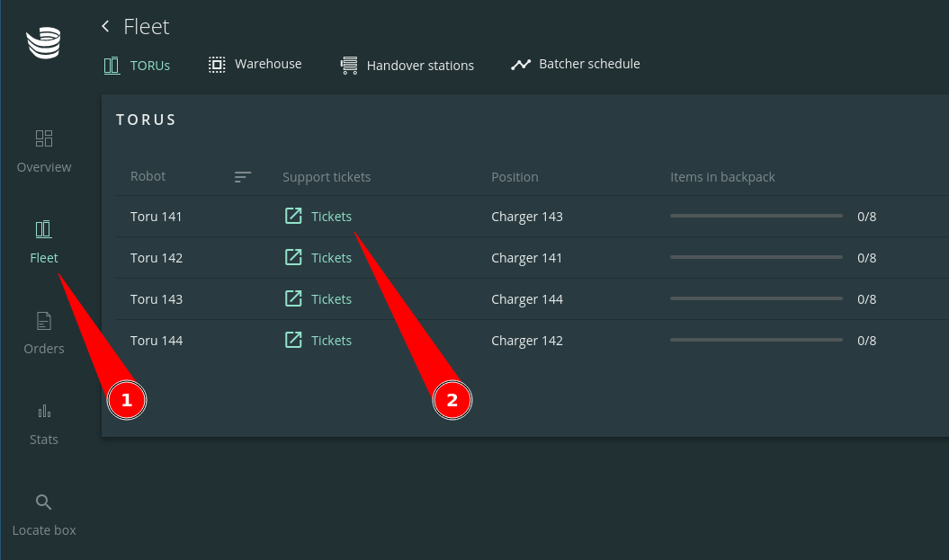The image size is (949, 560).
Task: Open the Overview section in sidebar
Action: pos(43,150)
